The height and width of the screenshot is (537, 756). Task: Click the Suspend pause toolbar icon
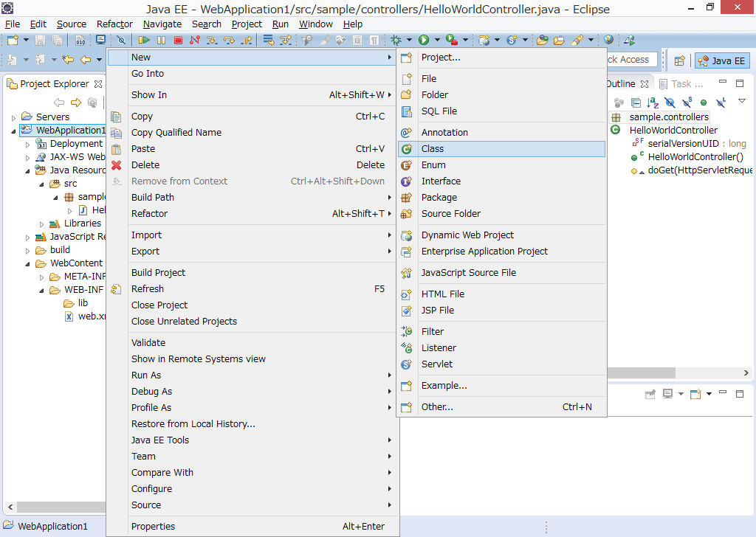(x=161, y=41)
